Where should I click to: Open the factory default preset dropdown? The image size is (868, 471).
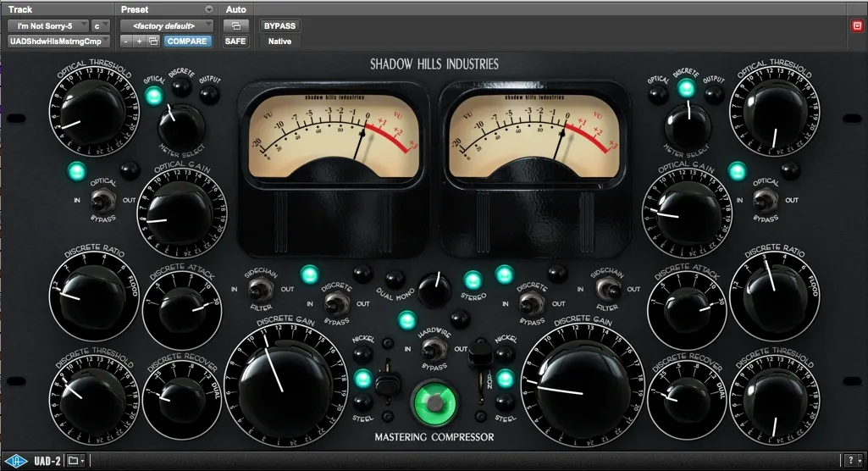pyautogui.click(x=167, y=26)
